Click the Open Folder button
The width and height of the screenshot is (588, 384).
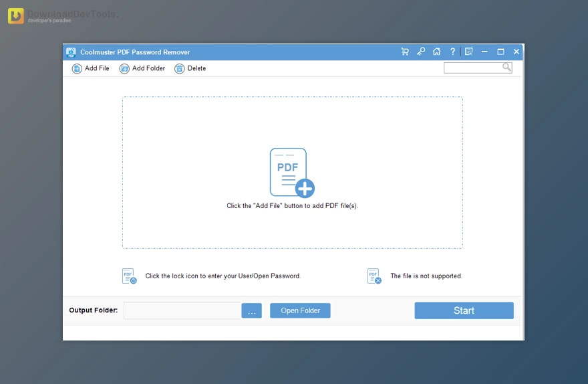300,311
